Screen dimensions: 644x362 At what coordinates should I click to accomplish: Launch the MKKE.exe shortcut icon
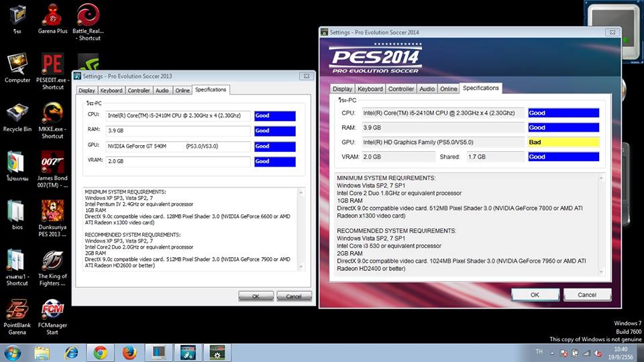point(52,120)
